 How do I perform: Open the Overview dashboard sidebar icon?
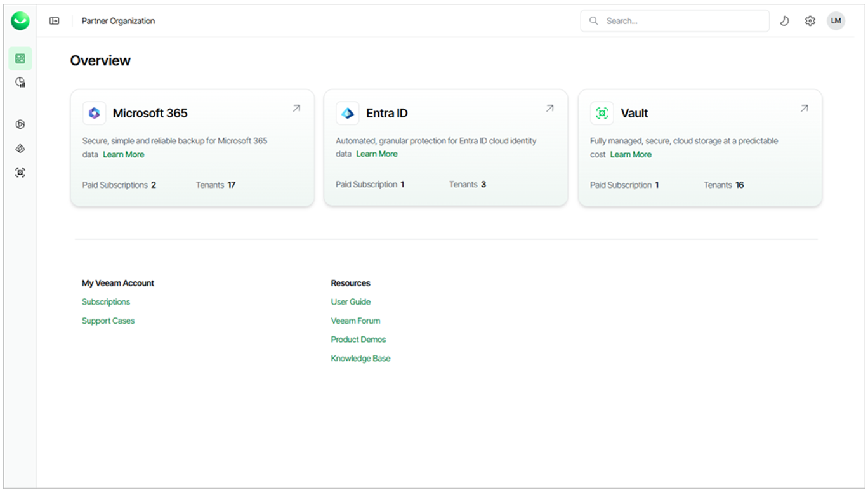(20, 58)
